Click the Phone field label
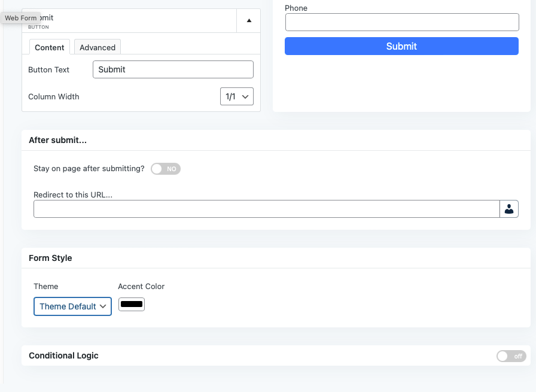The height and width of the screenshot is (392, 536). pos(296,8)
